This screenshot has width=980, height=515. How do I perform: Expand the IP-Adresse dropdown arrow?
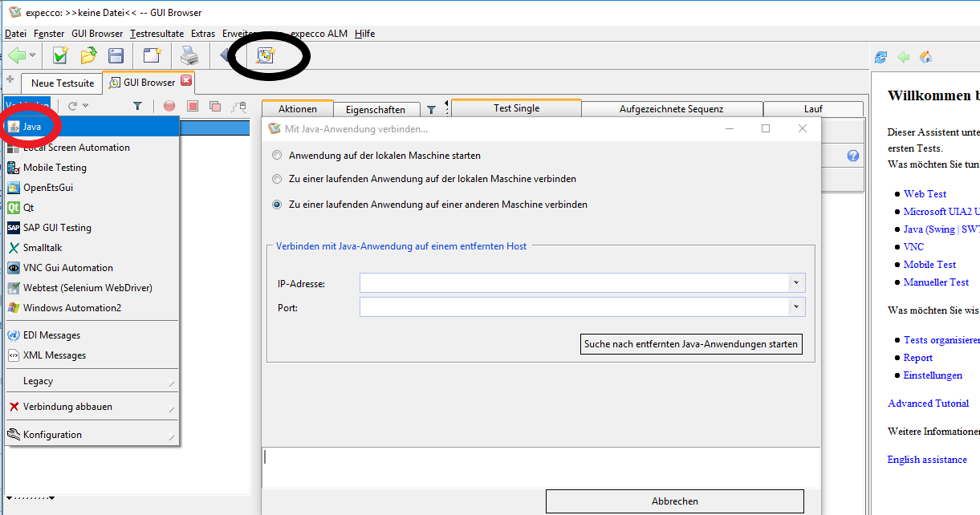[796, 283]
